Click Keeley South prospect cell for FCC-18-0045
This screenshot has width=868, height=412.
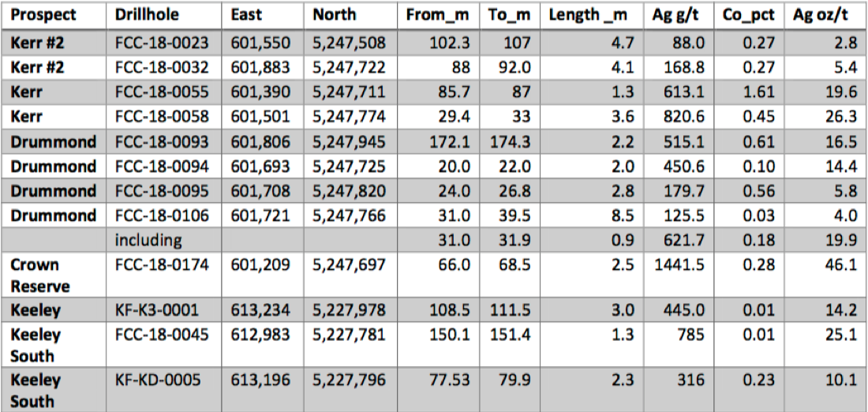(36, 346)
